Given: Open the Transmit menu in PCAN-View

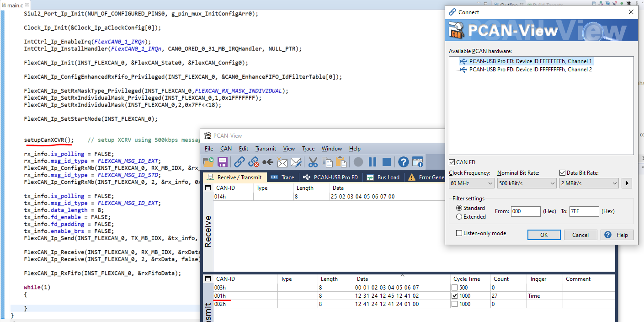Looking at the screenshot, I should coord(266,148).
